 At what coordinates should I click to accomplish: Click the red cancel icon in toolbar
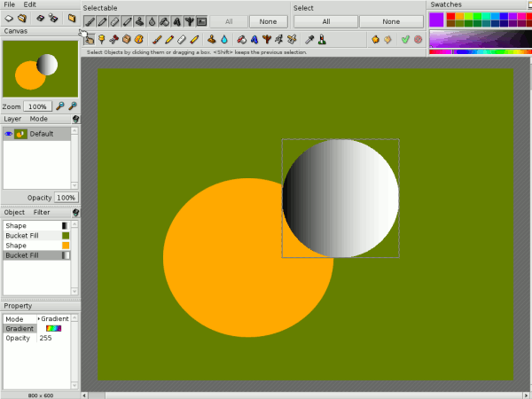[x=418, y=39]
